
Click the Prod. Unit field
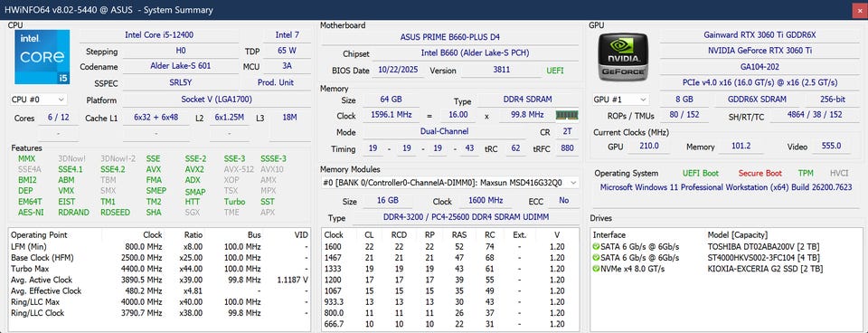(x=276, y=82)
